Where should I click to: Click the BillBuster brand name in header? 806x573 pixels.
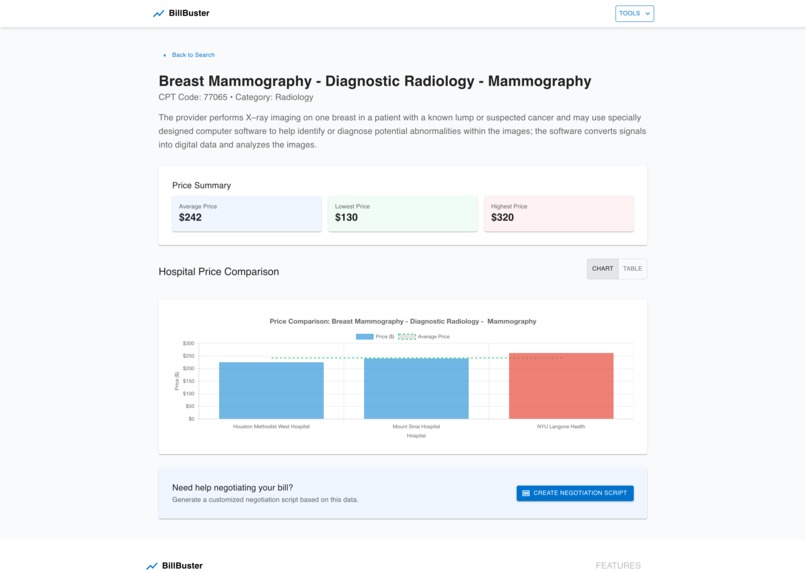click(189, 13)
